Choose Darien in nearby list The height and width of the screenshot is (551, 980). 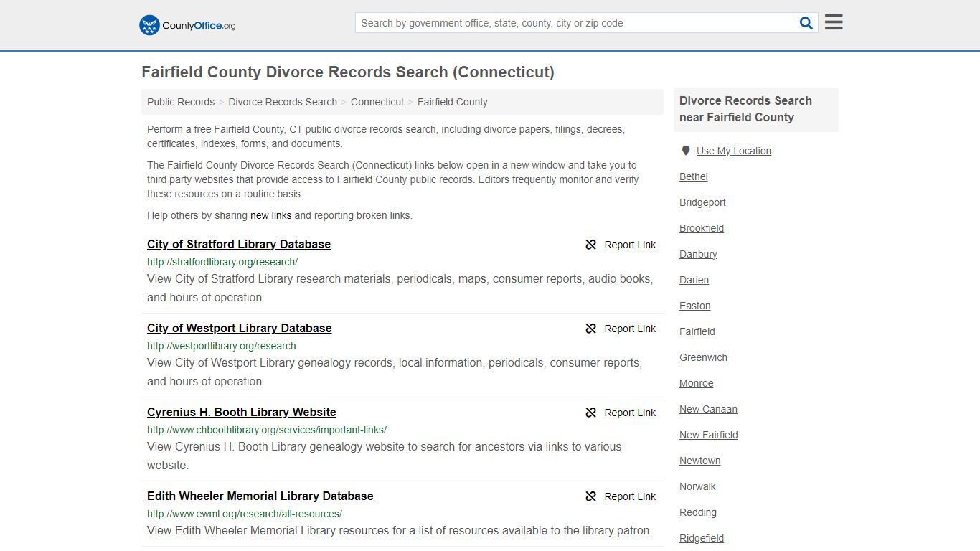coord(694,280)
